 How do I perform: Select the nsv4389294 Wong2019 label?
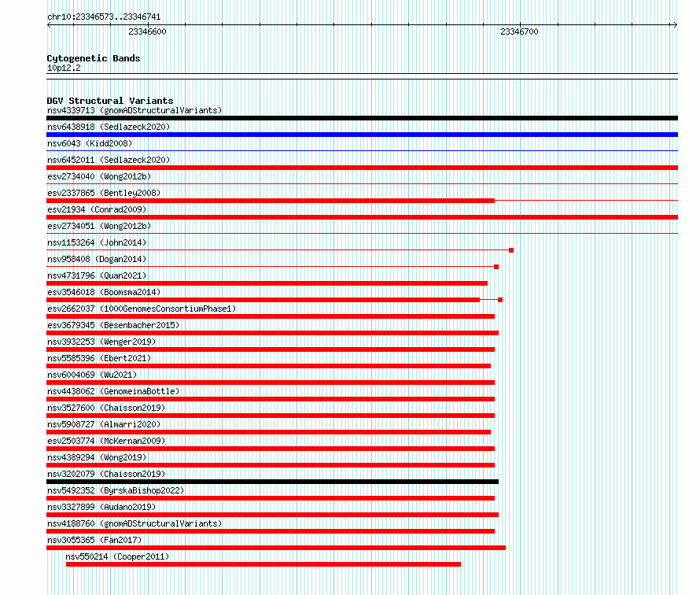pos(97,457)
